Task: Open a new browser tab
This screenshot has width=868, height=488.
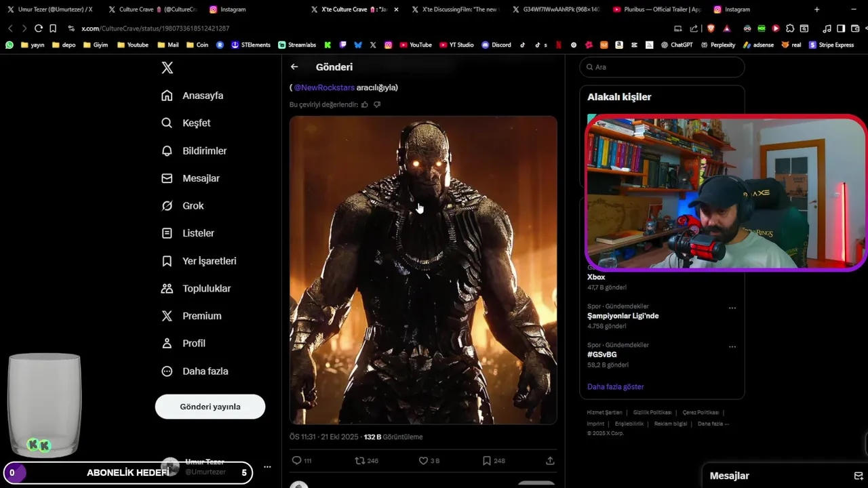Action: (x=816, y=9)
